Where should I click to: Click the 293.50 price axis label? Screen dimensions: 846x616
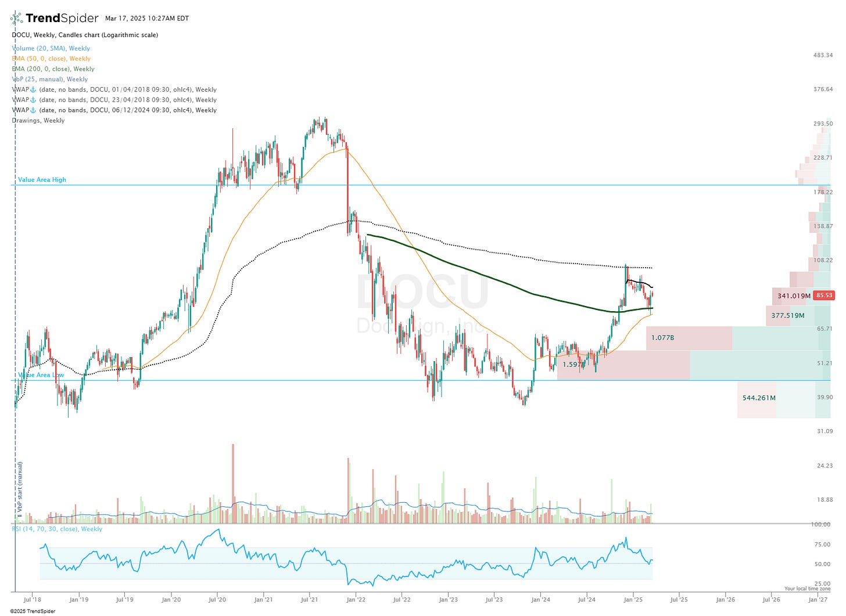[x=823, y=124]
